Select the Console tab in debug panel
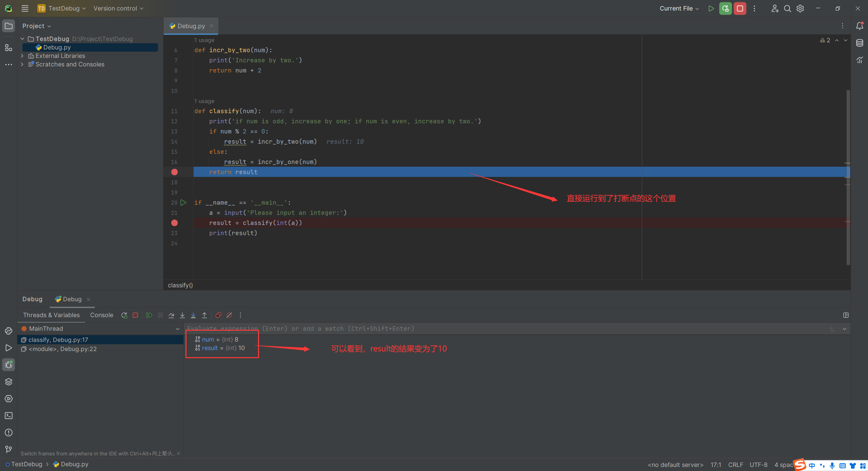 pyautogui.click(x=100, y=315)
